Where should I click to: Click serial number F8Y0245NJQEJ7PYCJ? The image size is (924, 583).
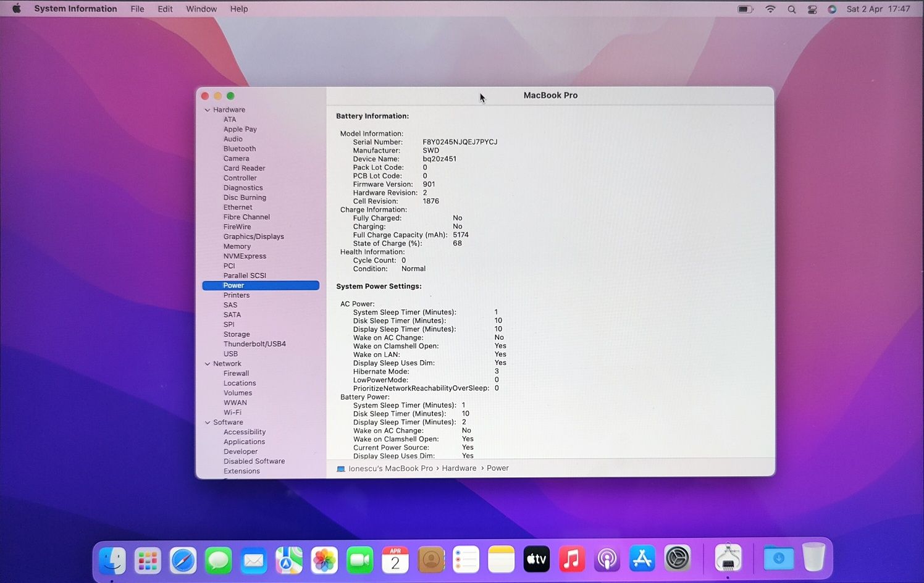(x=460, y=142)
